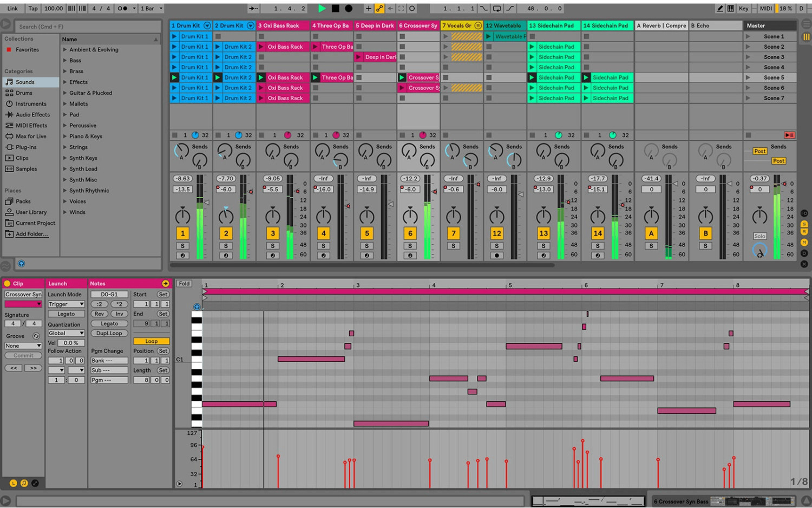Viewport: 812px width, 508px height.
Task: Click the Link button
Action: (12, 8)
